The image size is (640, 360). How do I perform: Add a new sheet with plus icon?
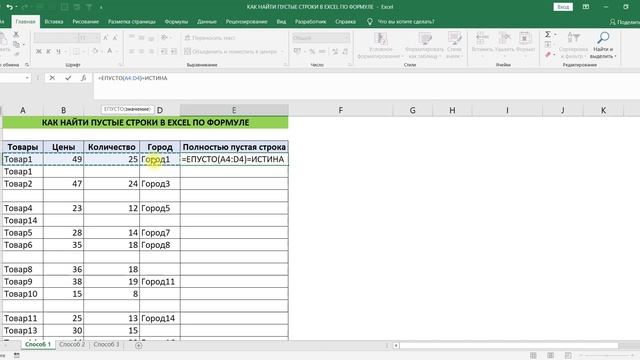point(138,345)
